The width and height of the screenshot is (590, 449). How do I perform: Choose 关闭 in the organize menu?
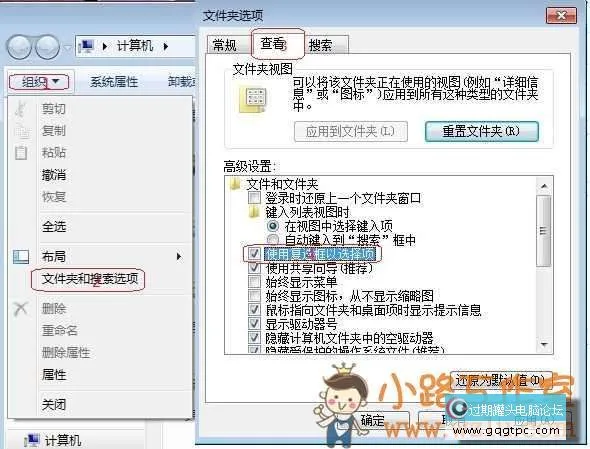click(x=53, y=405)
